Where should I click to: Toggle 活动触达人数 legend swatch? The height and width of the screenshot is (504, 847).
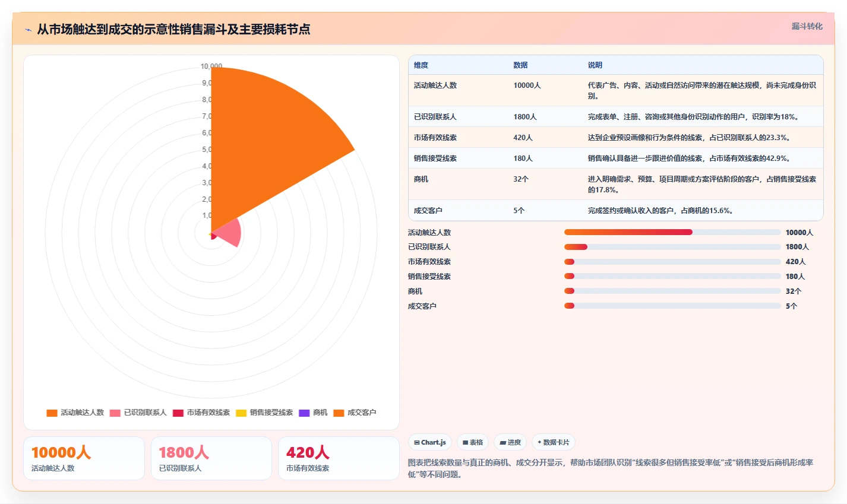[52, 413]
